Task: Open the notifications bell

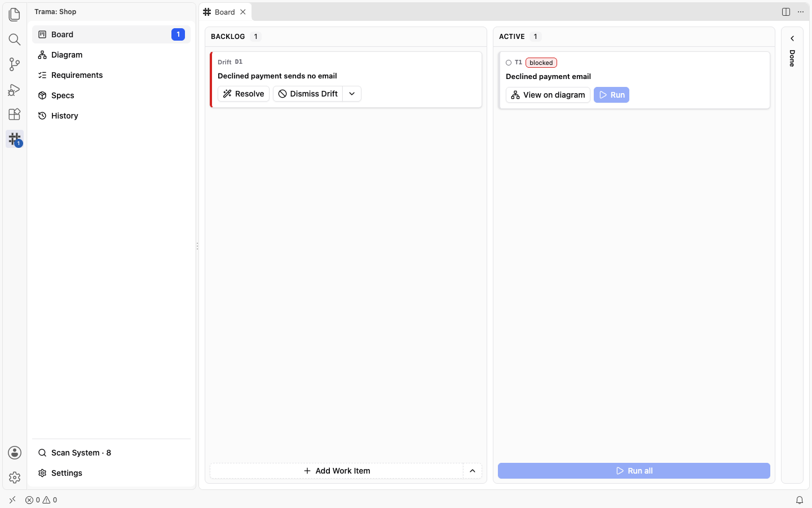Action: coord(800,500)
